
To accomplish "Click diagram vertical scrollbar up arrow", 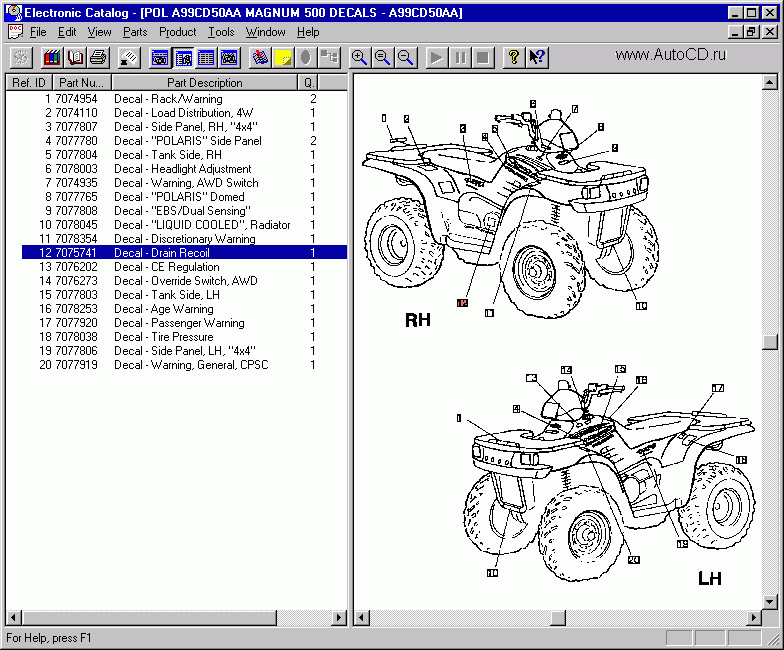I will pyautogui.click(x=770, y=82).
